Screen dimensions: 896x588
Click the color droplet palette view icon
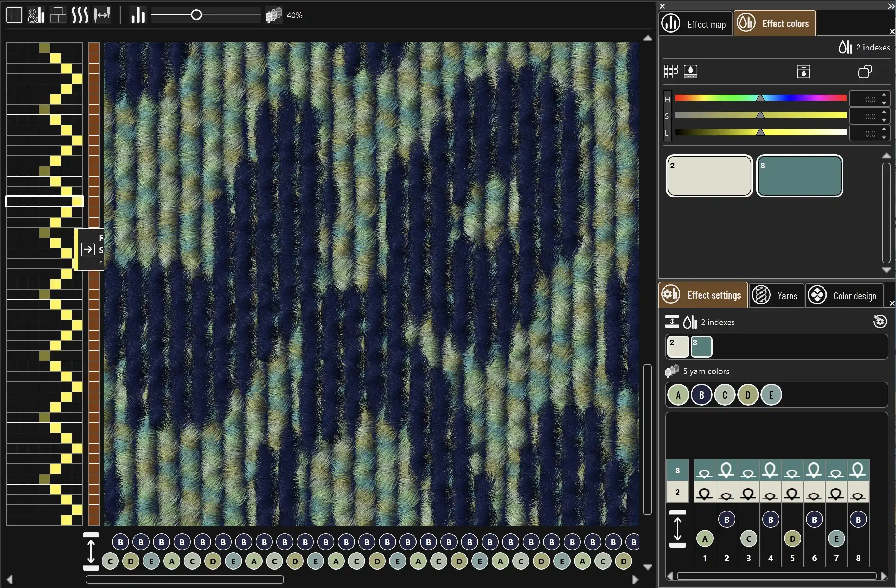click(x=690, y=72)
